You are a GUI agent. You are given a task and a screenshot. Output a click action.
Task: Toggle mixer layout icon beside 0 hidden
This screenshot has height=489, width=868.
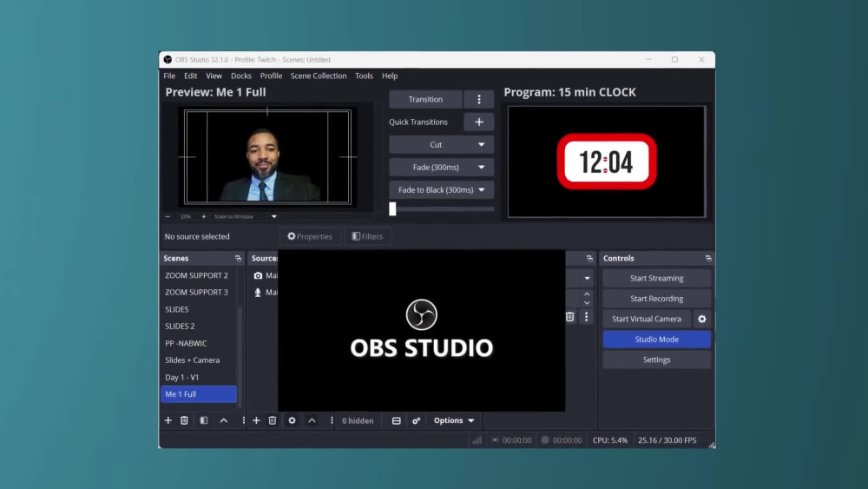(x=397, y=421)
